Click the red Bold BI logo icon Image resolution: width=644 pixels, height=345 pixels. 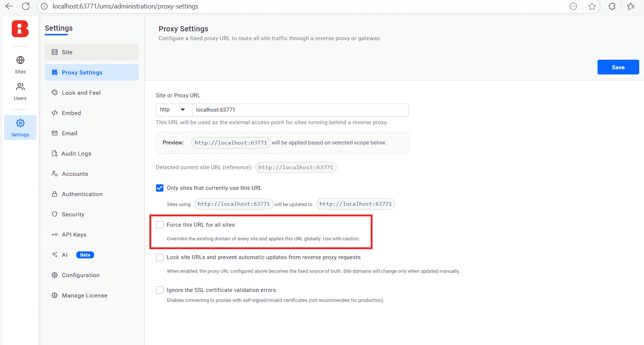[20, 29]
